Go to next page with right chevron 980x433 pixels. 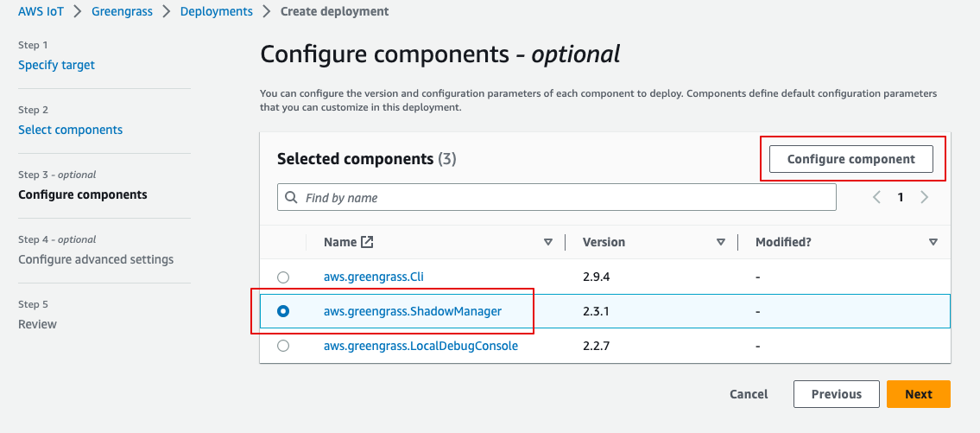coord(925,197)
